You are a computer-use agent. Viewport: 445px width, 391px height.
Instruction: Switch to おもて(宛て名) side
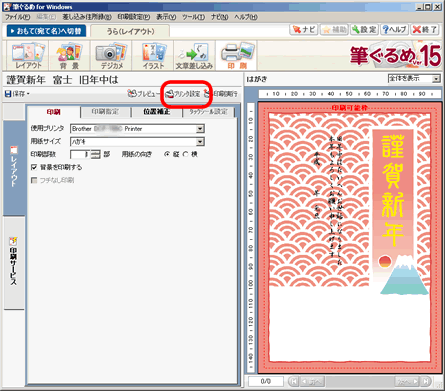(x=46, y=31)
